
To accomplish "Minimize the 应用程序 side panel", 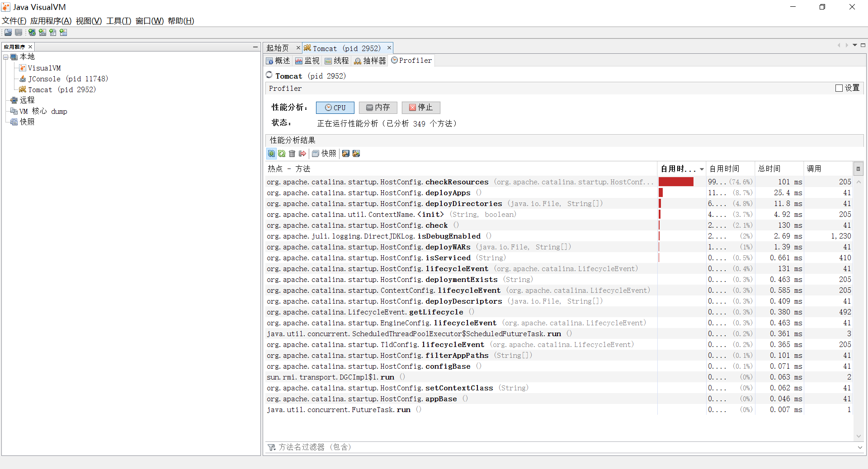I will click(x=255, y=47).
